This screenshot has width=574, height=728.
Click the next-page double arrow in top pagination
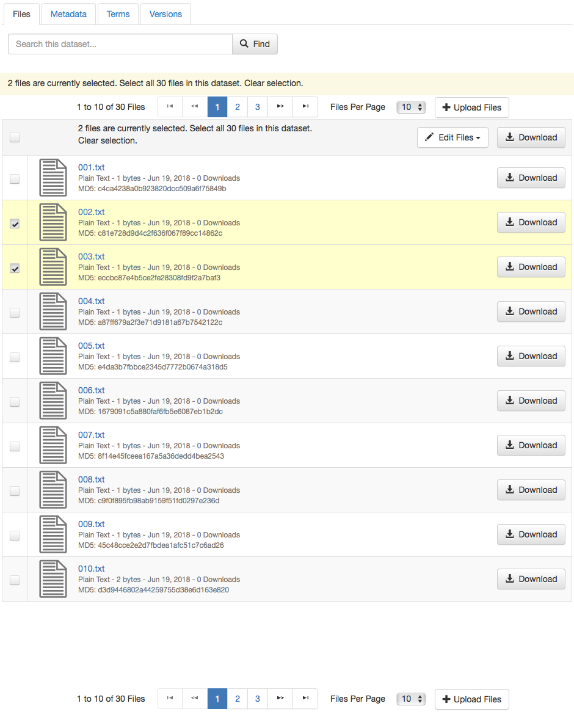(280, 107)
